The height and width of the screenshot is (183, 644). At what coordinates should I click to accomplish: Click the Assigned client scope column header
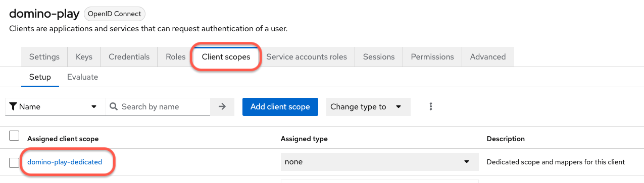[63, 139]
